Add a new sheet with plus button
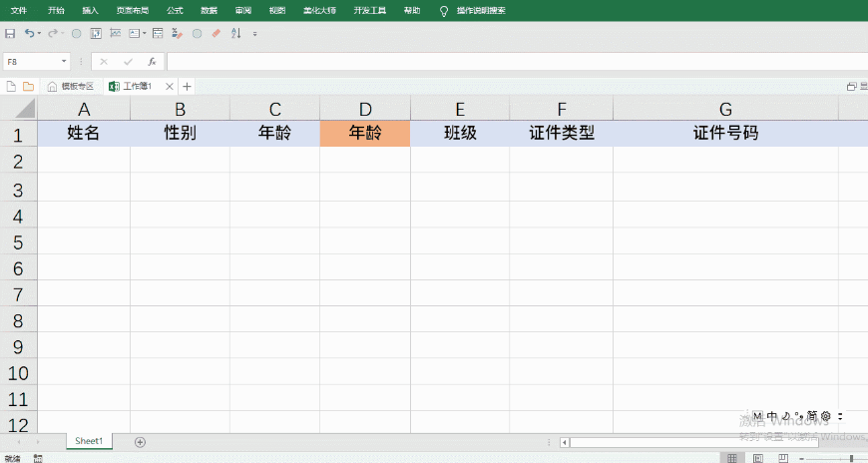The height and width of the screenshot is (463, 868). click(140, 442)
